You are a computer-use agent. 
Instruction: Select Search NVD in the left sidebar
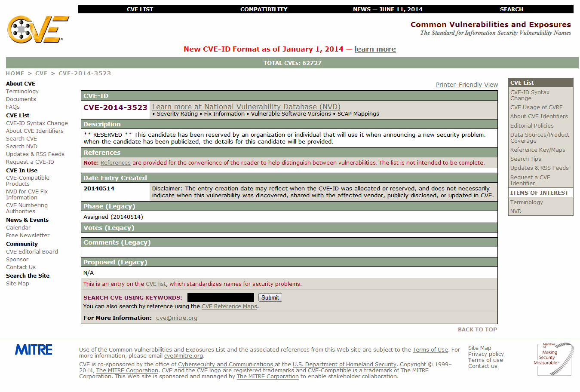point(21,147)
